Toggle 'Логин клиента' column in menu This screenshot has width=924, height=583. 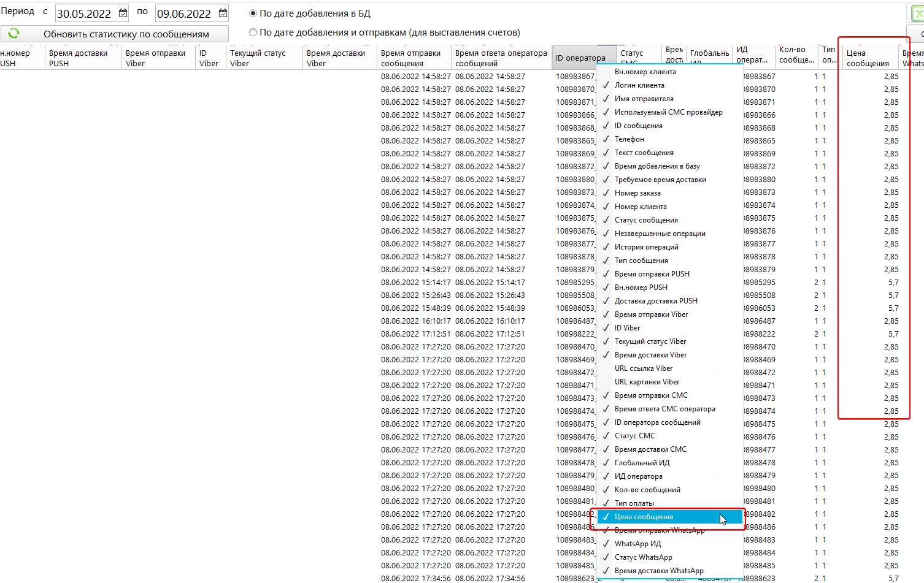[639, 85]
